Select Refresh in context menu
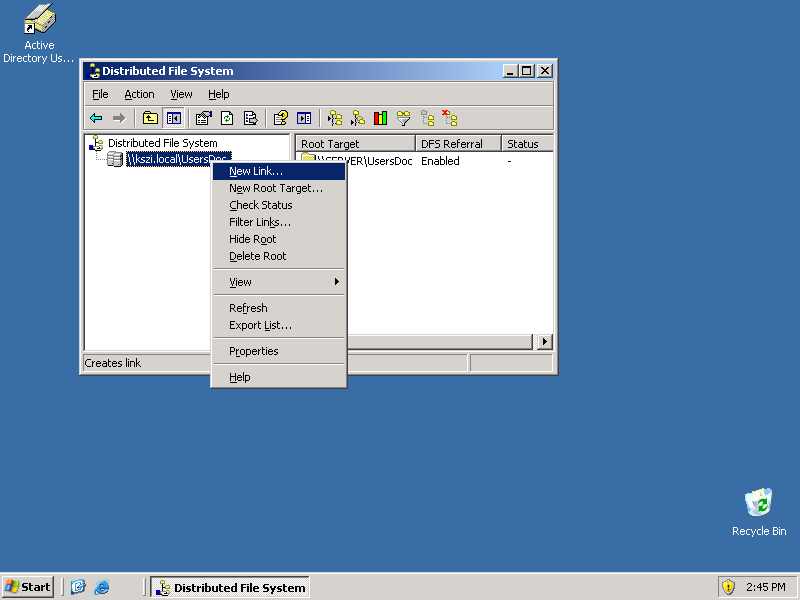Screen dimensions: 800x600 click(279, 308)
